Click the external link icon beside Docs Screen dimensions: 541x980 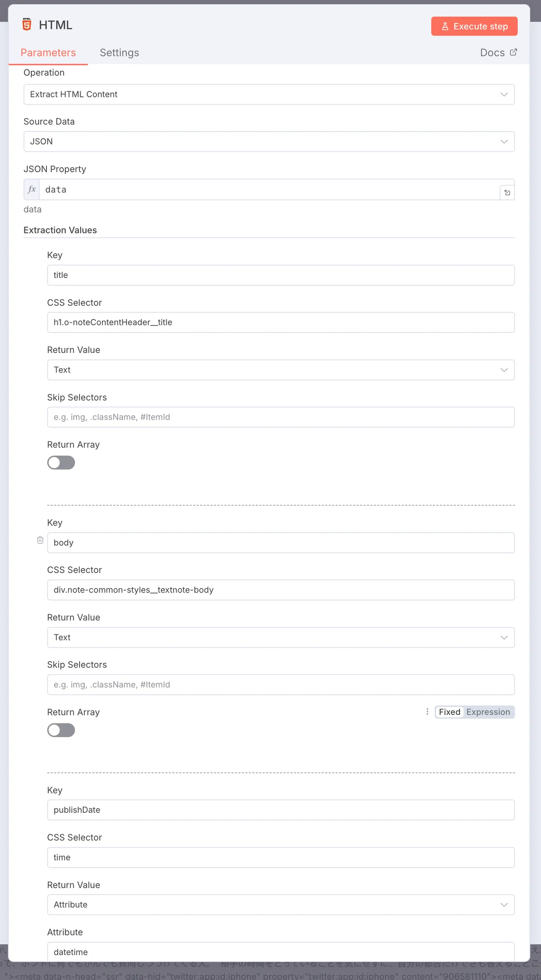513,52
